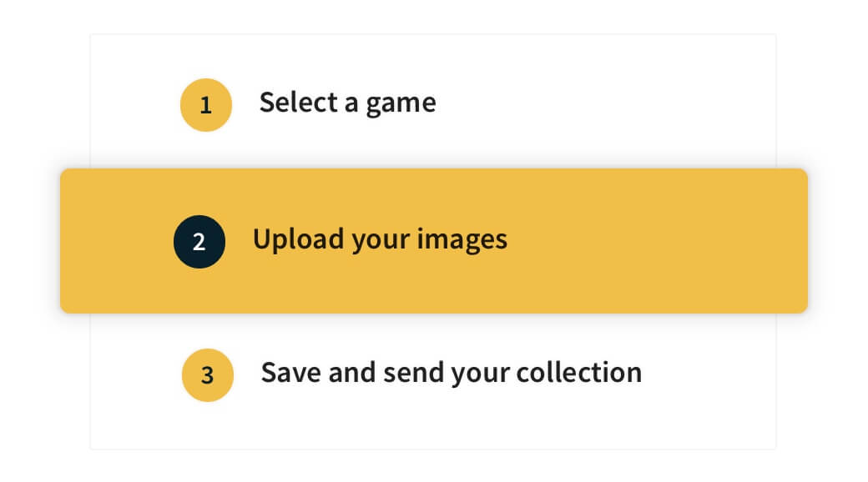Switch to step three, Save and send
The image size is (868, 482).
click(x=451, y=372)
